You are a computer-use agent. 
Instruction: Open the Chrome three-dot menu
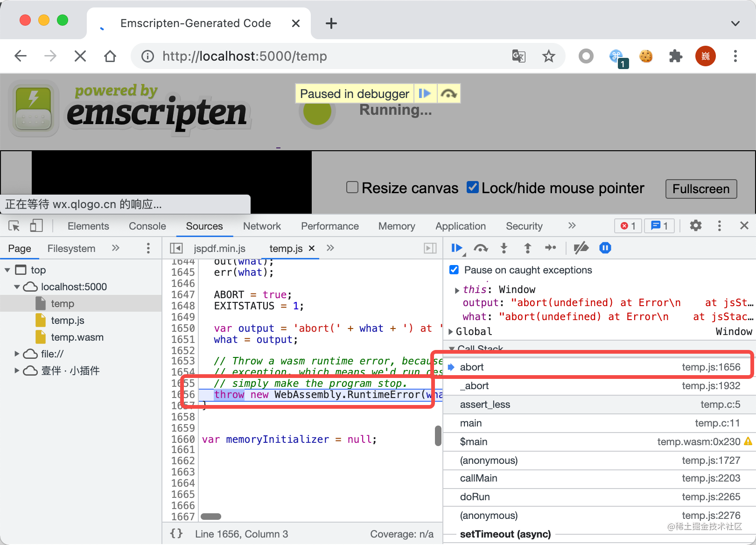(x=735, y=56)
